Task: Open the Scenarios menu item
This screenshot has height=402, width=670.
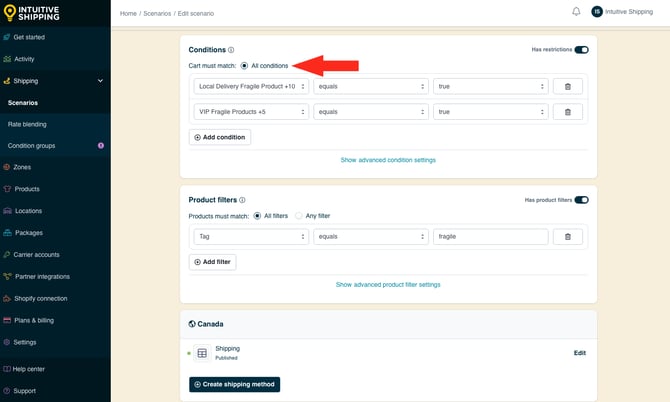Action: point(23,103)
